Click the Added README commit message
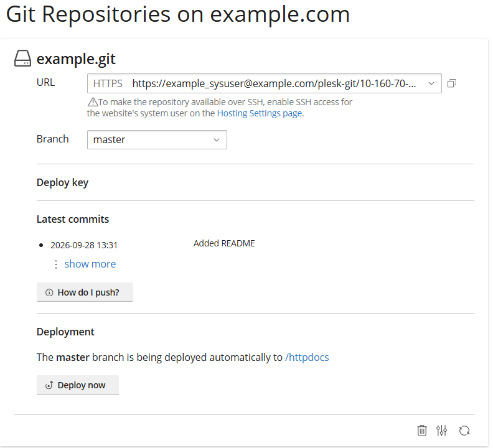The width and height of the screenshot is (493, 448). (x=224, y=243)
